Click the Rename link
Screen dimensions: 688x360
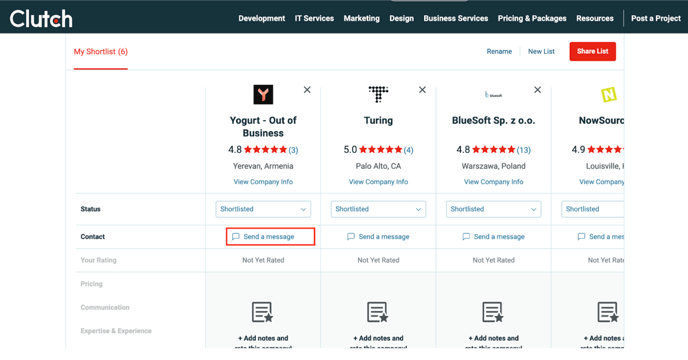point(499,51)
